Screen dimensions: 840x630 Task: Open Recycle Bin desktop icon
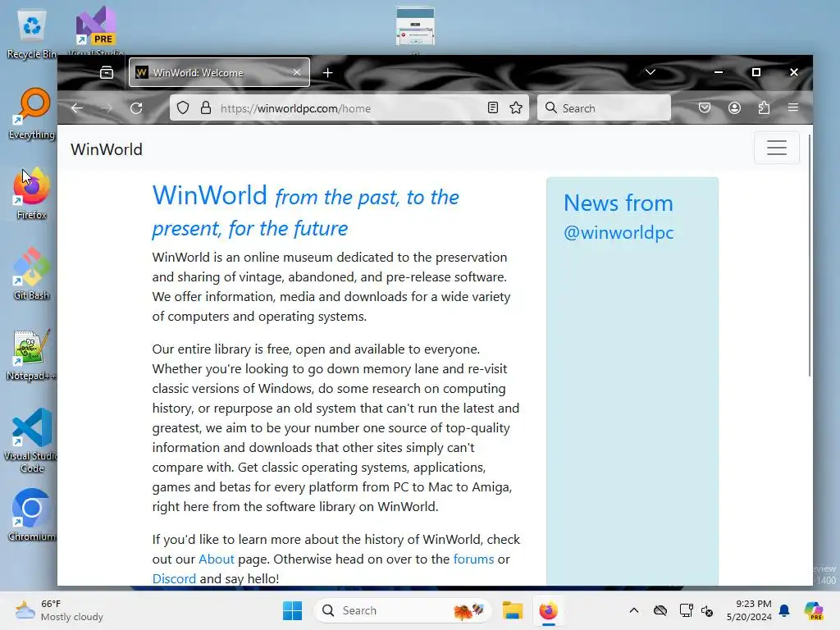32,34
